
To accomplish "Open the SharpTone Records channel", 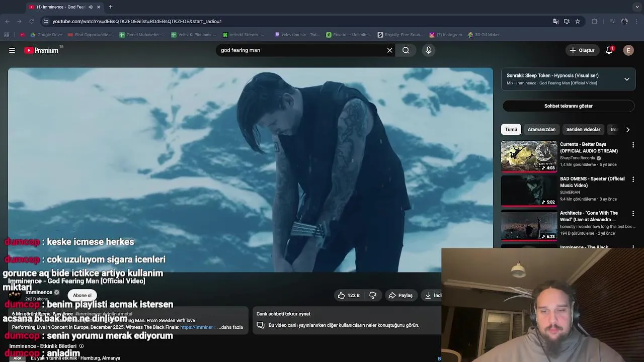I will [x=578, y=158].
